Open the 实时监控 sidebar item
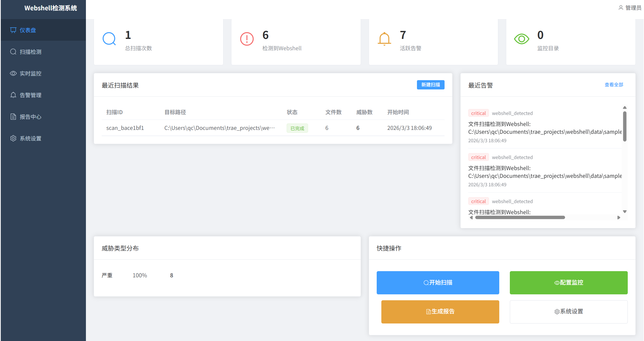Image resolution: width=644 pixels, height=341 pixels. point(30,73)
